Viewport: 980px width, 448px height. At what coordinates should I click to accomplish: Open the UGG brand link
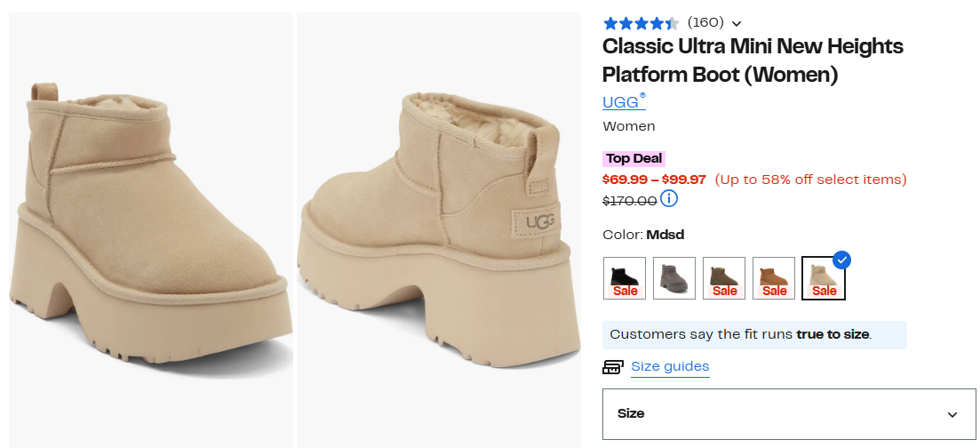[x=624, y=102]
